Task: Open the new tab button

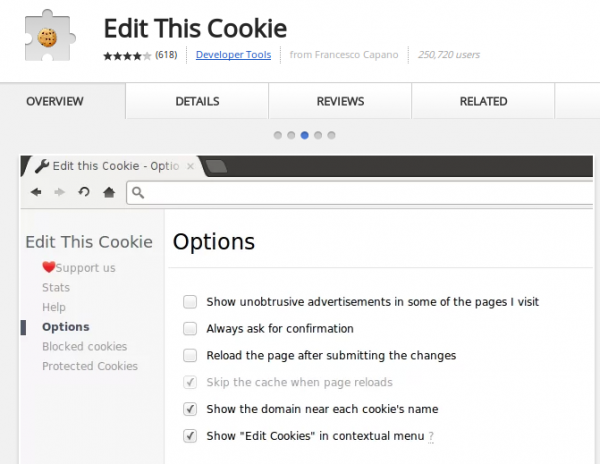Action: tap(216, 166)
